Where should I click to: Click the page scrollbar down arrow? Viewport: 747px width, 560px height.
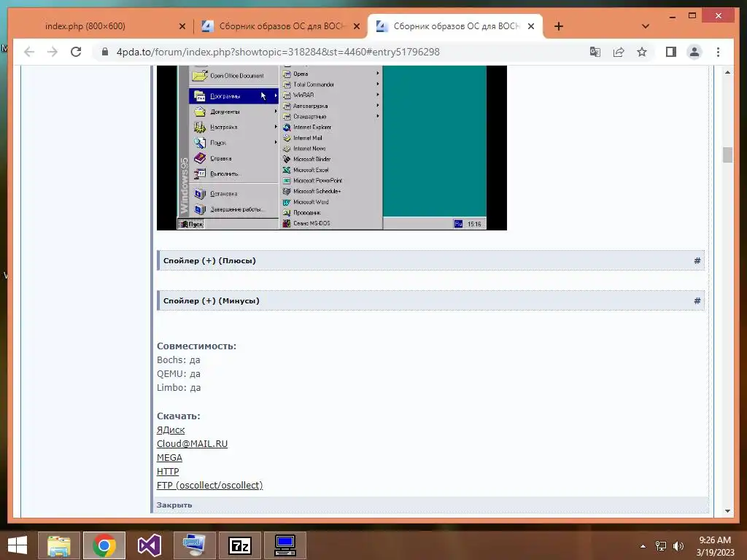coord(727,511)
